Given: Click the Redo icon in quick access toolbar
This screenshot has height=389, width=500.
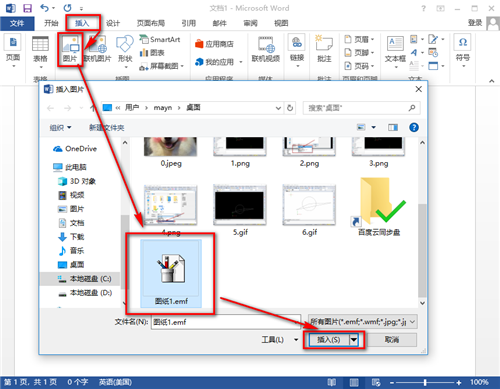Looking at the screenshot, I should point(67,8).
